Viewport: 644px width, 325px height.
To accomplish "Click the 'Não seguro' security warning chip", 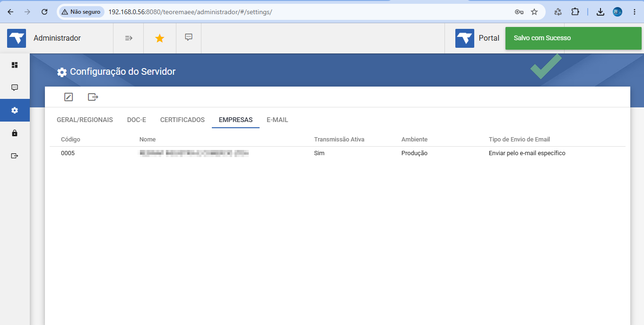I will tap(81, 12).
